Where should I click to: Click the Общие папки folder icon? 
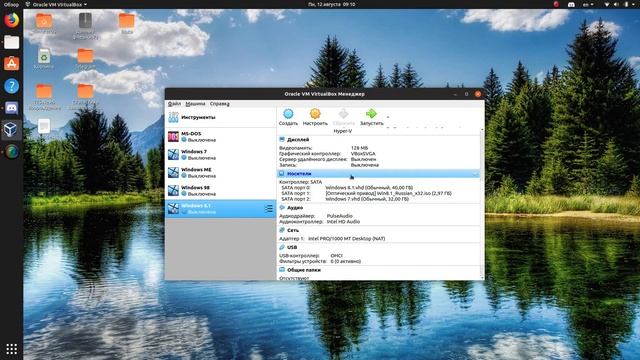click(x=282, y=269)
